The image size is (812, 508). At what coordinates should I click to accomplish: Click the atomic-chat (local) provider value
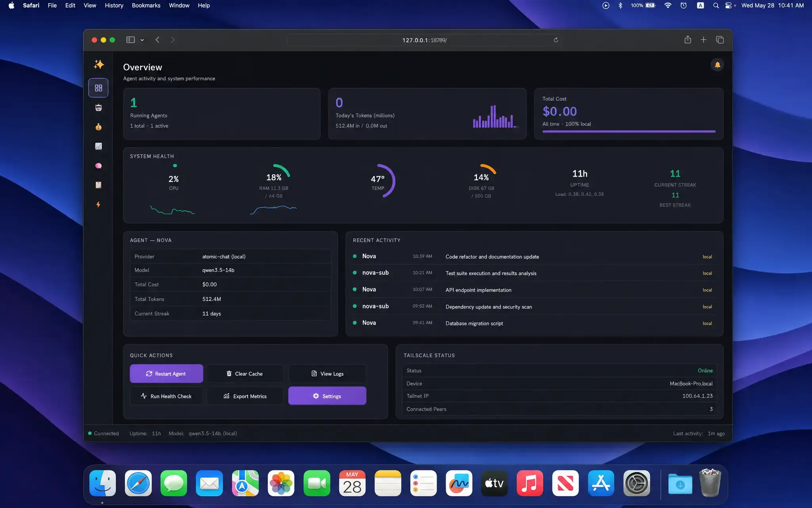pyautogui.click(x=224, y=256)
